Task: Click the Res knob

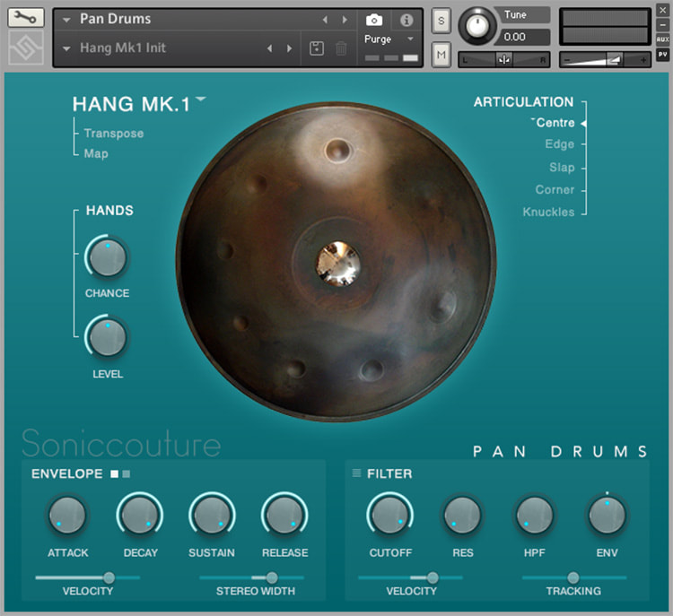Action: [462, 516]
